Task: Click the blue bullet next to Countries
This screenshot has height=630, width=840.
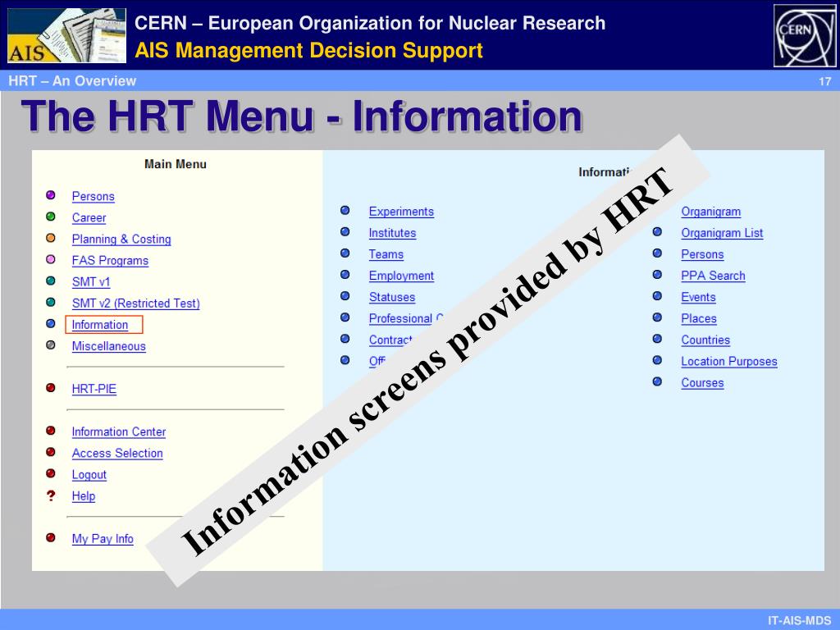Action: (x=657, y=339)
